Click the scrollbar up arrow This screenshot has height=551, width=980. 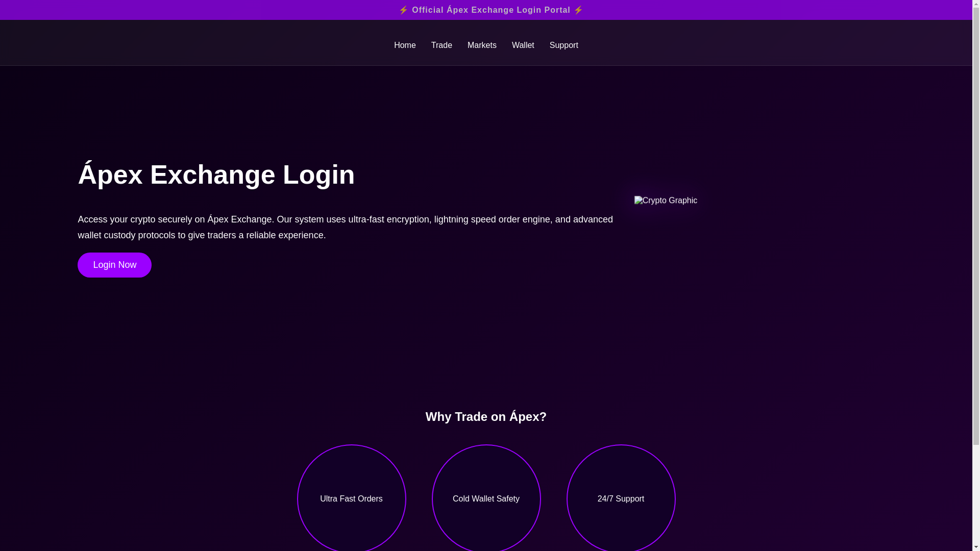976,4
